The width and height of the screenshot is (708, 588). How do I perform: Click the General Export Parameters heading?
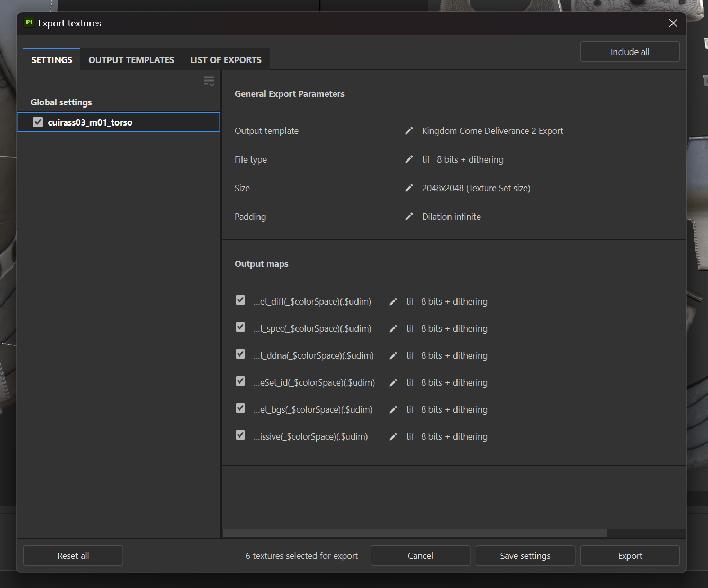point(290,94)
